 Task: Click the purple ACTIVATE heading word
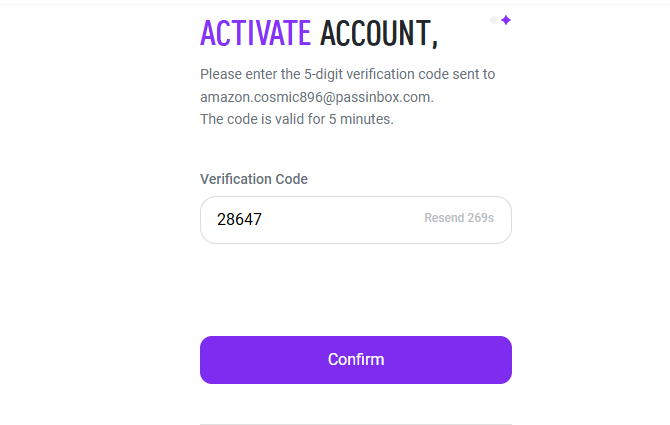pyautogui.click(x=255, y=33)
